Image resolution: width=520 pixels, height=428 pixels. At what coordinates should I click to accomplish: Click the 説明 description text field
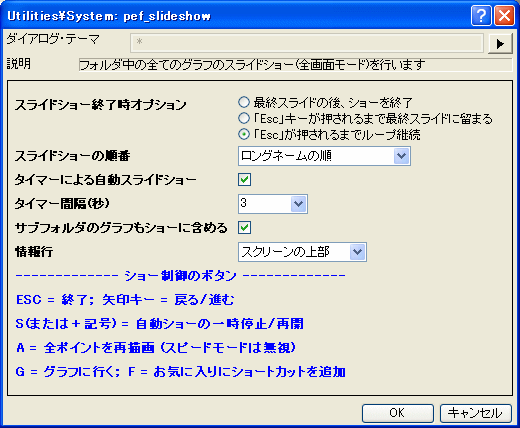coord(295,65)
